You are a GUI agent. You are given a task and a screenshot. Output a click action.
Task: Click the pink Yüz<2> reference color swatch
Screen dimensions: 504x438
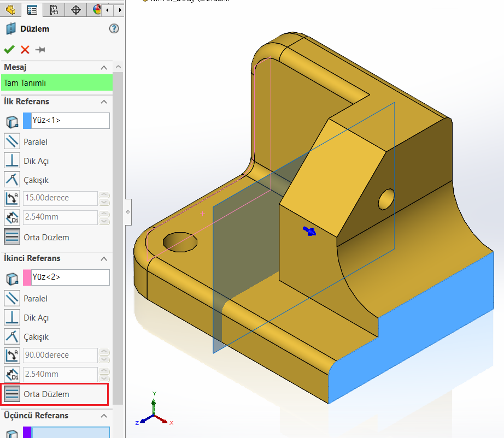(x=27, y=277)
